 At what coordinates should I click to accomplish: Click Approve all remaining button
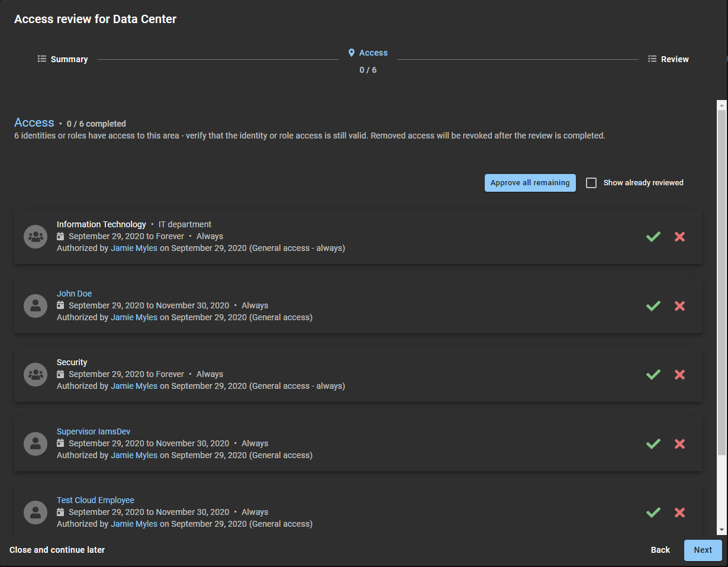click(x=530, y=183)
